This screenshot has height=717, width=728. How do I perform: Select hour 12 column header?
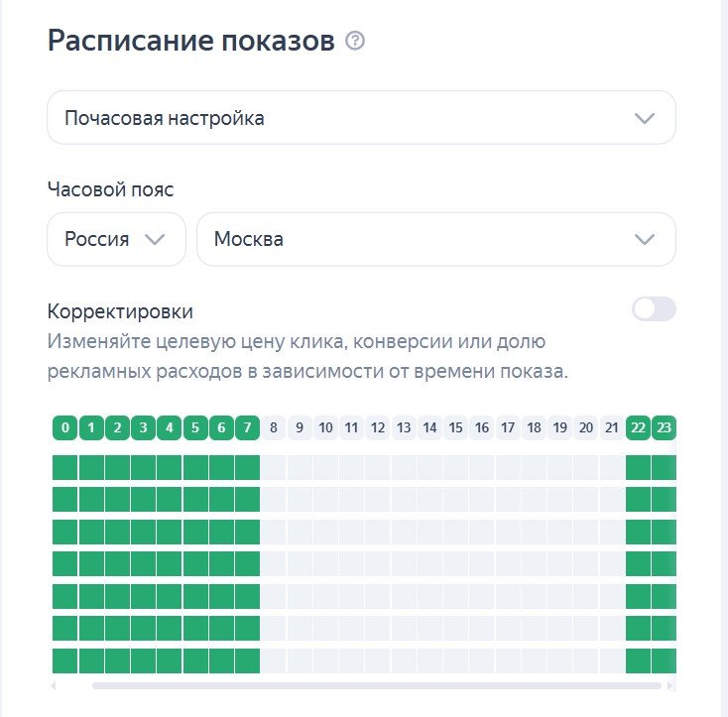(x=378, y=428)
